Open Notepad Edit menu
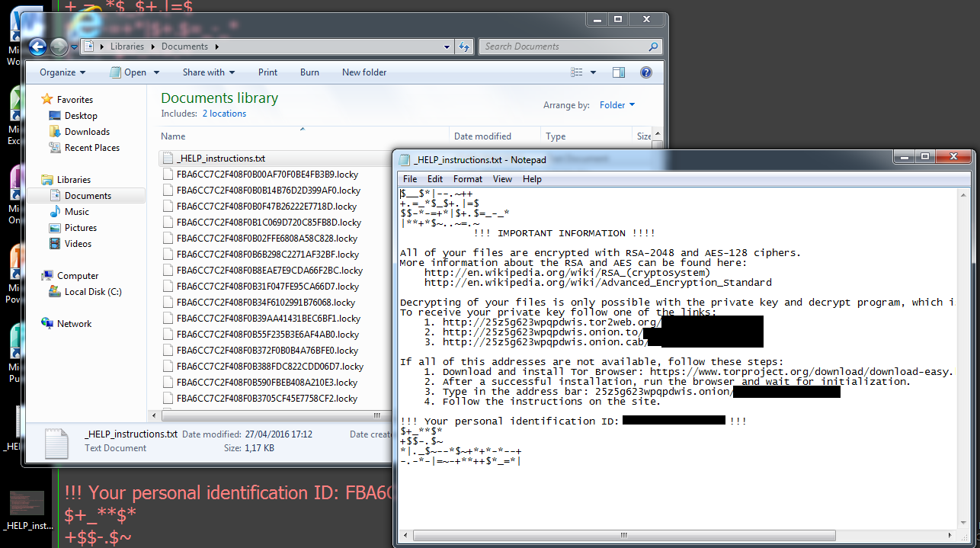Image resolution: width=980 pixels, height=548 pixels. tap(435, 179)
